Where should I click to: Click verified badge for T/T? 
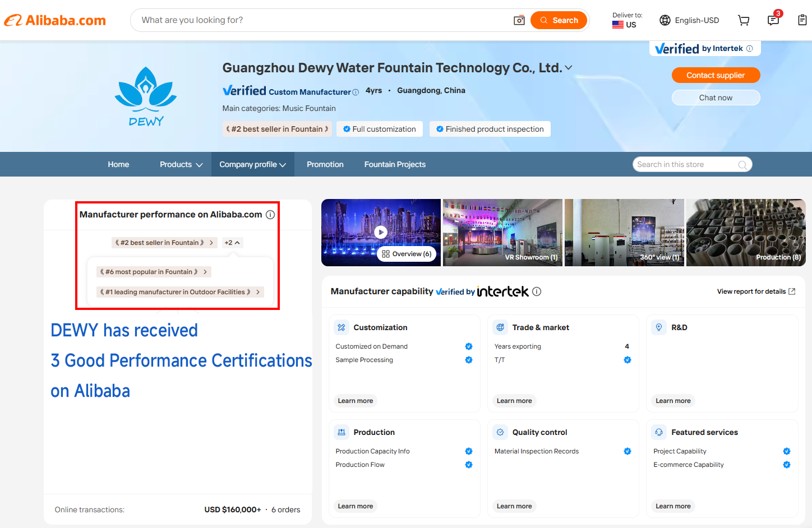pyautogui.click(x=628, y=360)
